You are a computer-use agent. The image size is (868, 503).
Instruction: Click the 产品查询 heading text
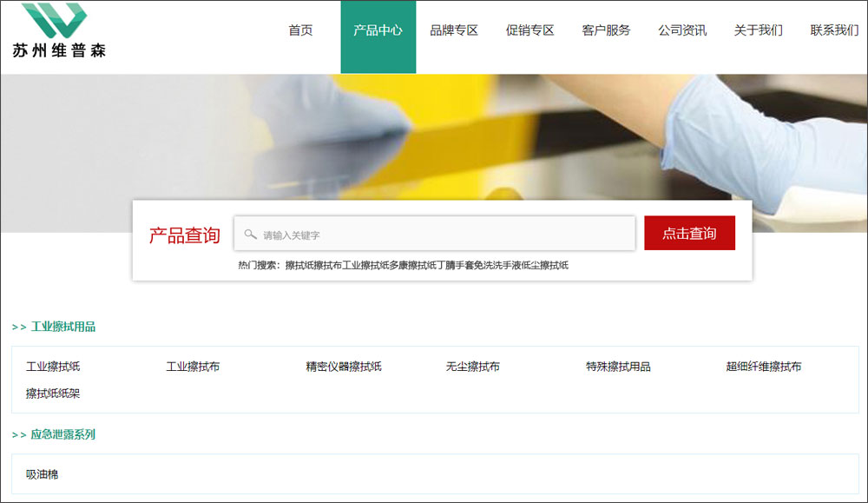click(x=185, y=235)
